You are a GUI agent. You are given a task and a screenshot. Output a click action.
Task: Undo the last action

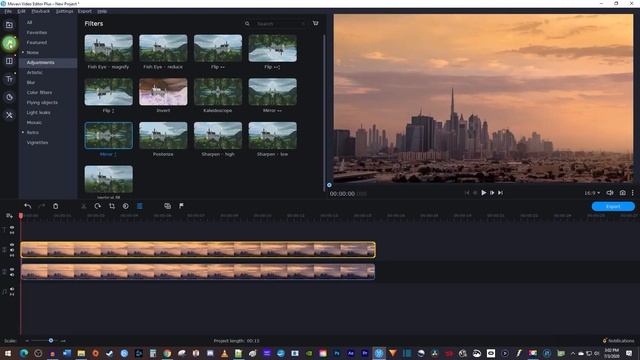click(27, 206)
